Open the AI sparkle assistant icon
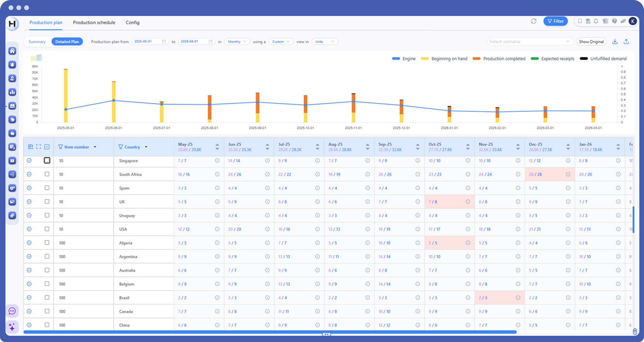 pos(12,327)
